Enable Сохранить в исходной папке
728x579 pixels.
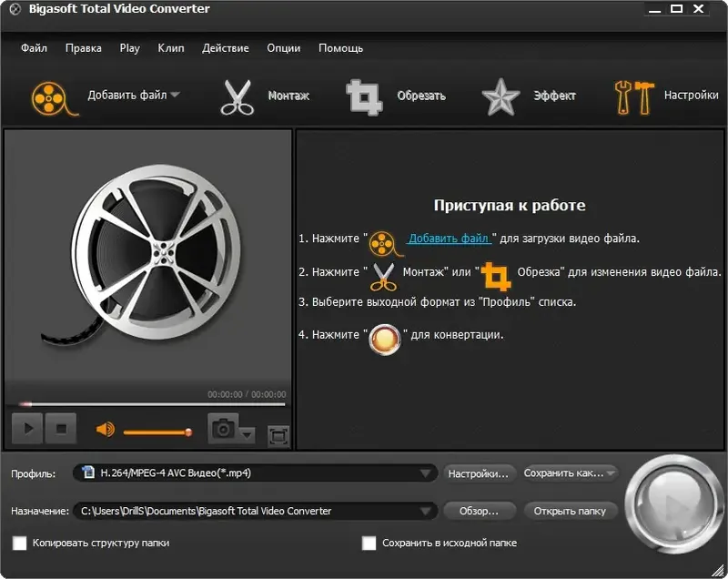coord(369,542)
